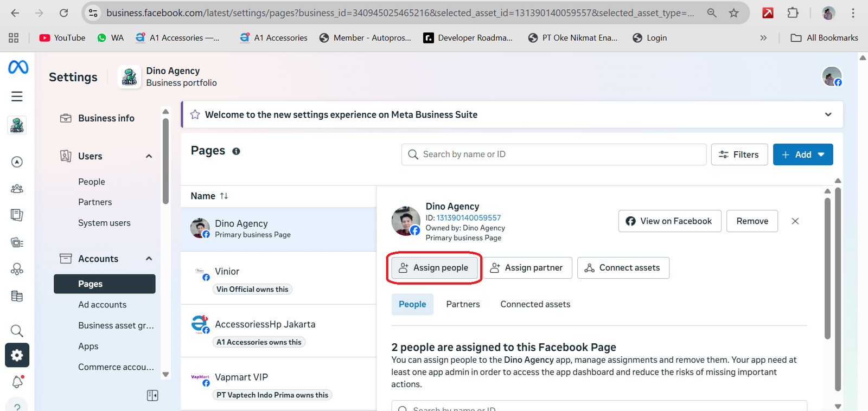
Task: Select Ad accounts in the sidebar
Action: [x=102, y=305]
